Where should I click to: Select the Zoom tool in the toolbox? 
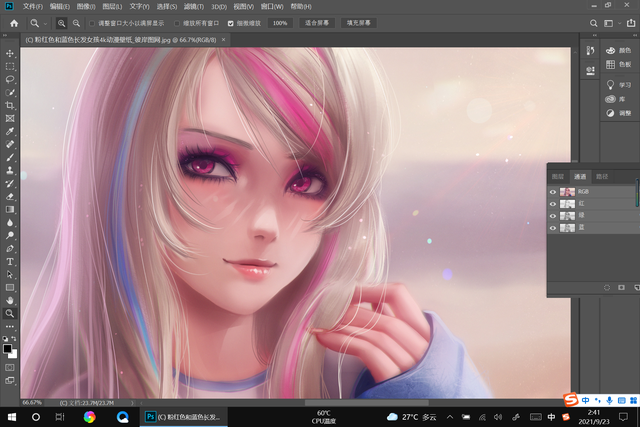pyautogui.click(x=10, y=314)
